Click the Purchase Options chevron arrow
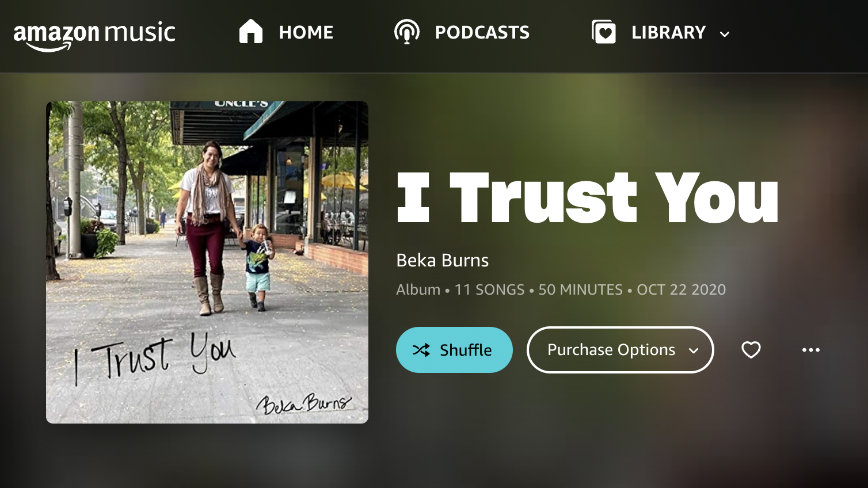This screenshot has height=488, width=868. pos(694,350)
